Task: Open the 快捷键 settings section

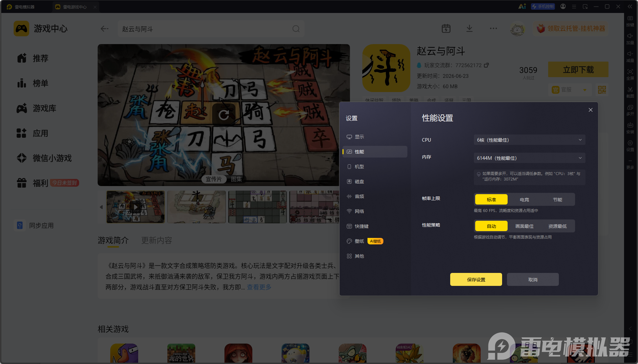Action: 375,226
